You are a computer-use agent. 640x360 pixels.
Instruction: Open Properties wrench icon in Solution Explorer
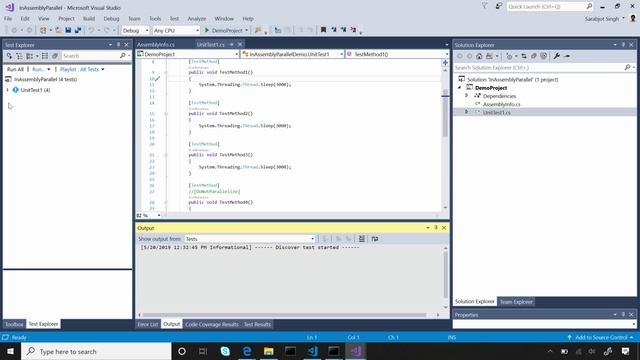point(556,56)
